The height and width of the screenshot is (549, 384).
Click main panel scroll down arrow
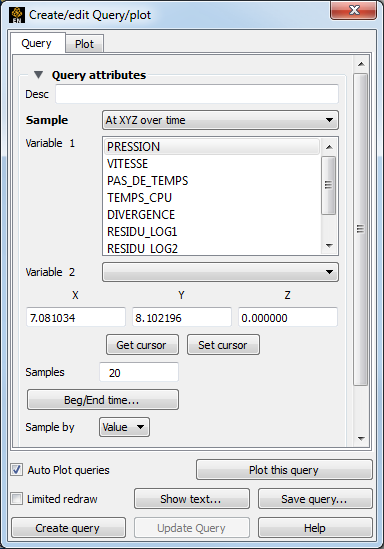(x=361, y=438)
